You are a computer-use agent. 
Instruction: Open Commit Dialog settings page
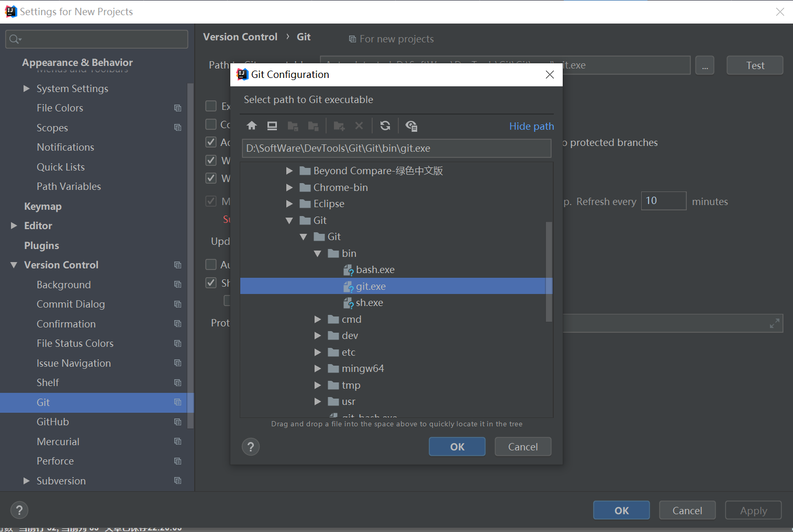(71, 304)
